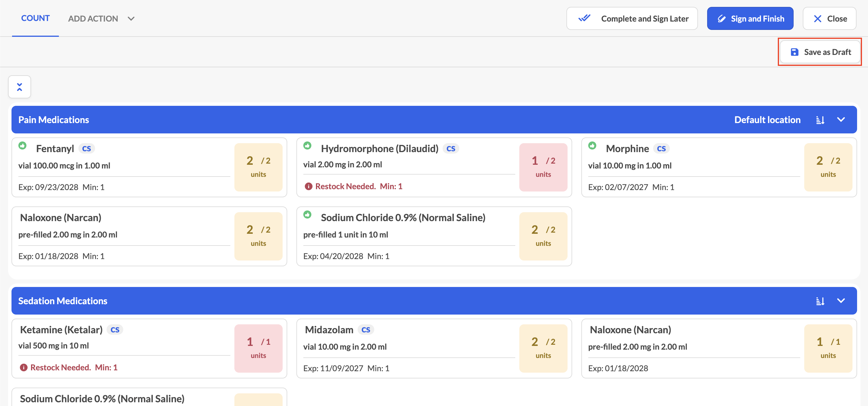Click the green status icon on Fentanyl
Screen dimensions: 868x406
point(23,145)
